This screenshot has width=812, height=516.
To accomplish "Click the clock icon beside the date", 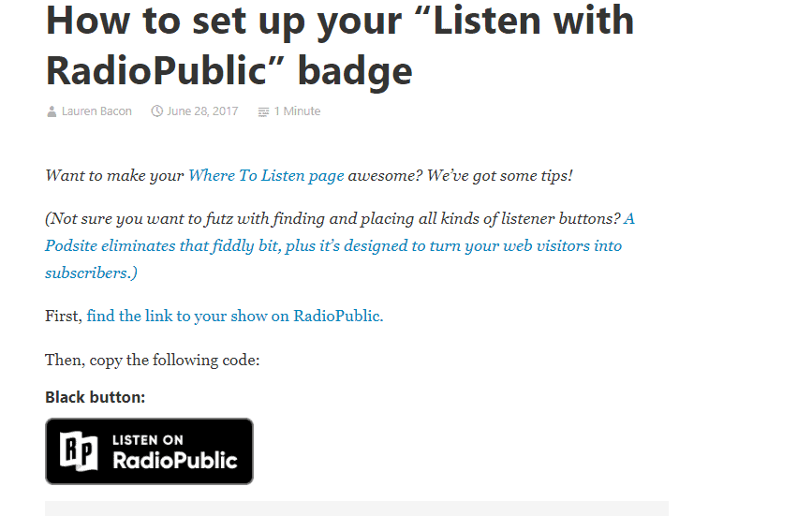I will pyautogui.click(x=156, y=111).
